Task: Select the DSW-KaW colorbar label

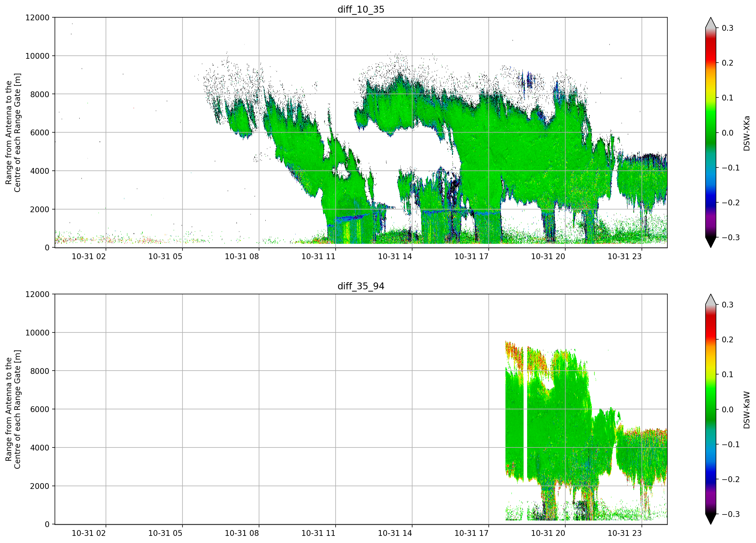Action: coord(746,410)
